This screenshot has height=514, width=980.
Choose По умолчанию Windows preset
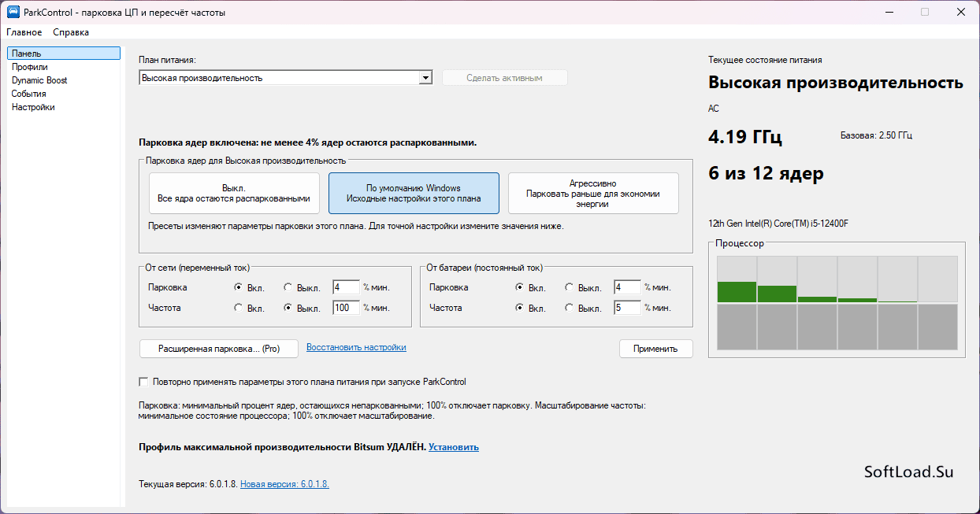pos(414,194)
